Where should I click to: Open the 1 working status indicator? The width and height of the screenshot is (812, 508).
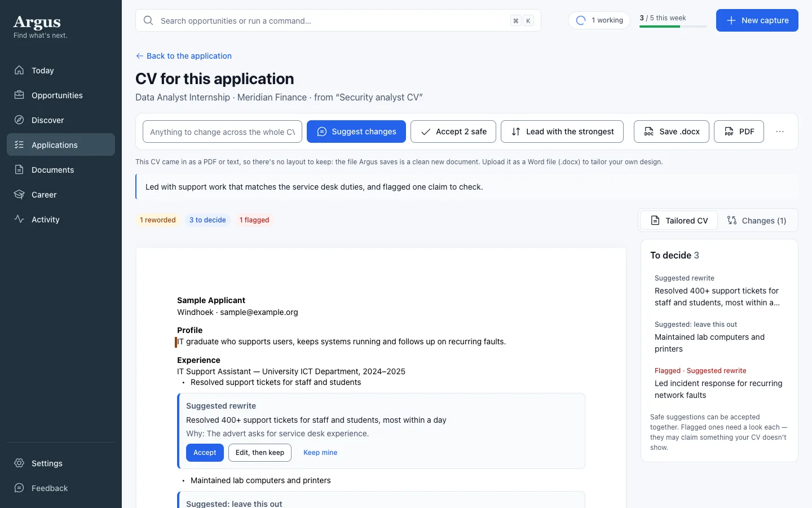(x=599, y=20)
